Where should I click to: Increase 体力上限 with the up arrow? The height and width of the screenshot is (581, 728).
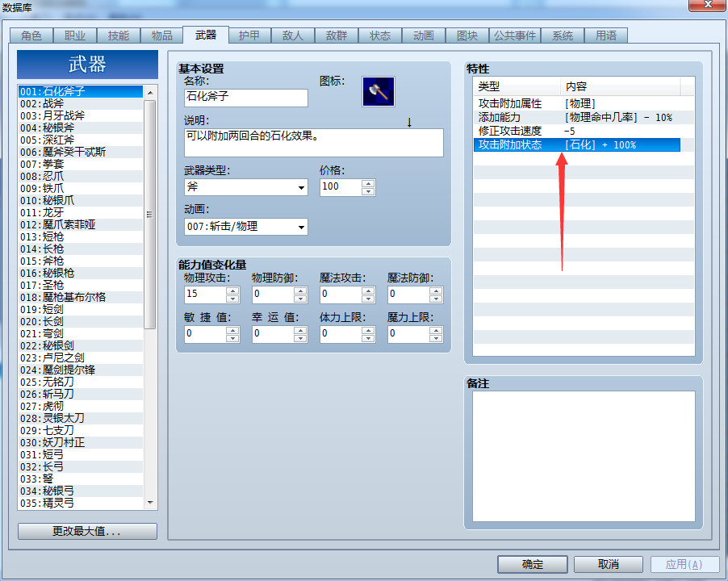[368, 330]
